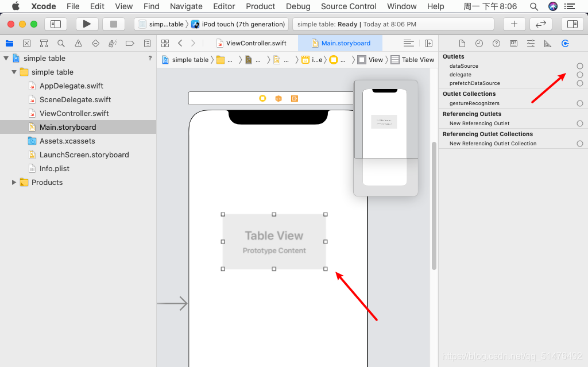Open the simple table breadcrumb item

[x=185, y=60]
